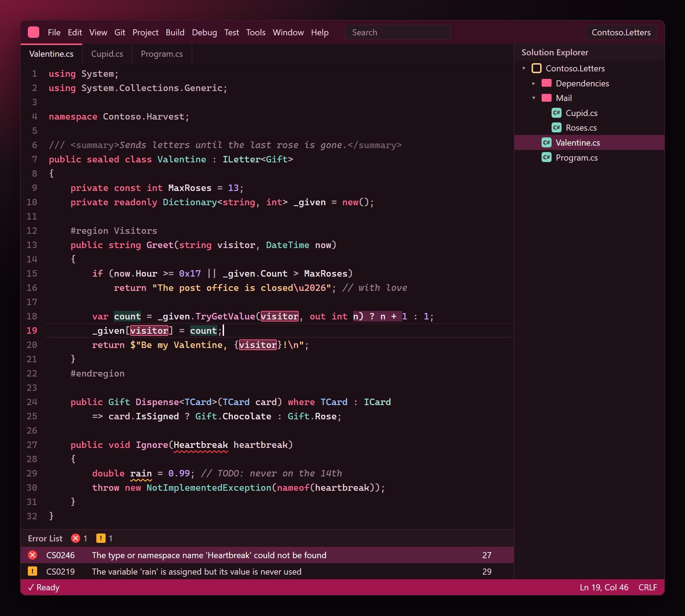
Task: Click the Solution Explorer panel title
Action: pyautogui.click(x=554, y=52)
